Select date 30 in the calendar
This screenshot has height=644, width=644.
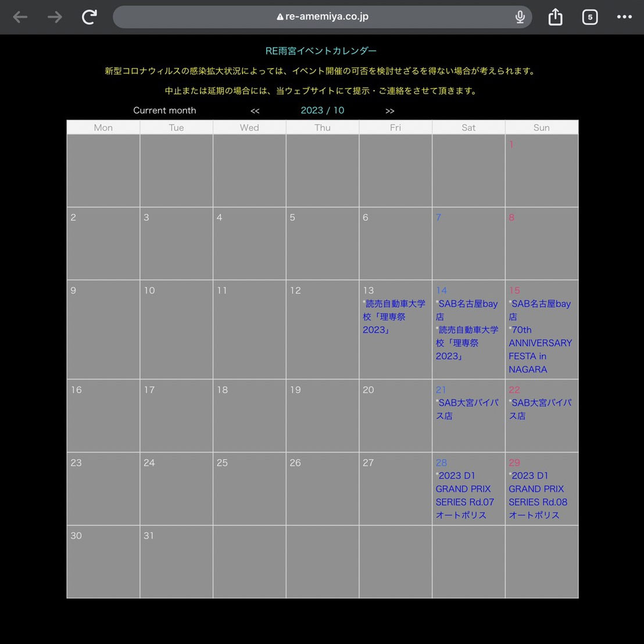click(x=76, y=536)
